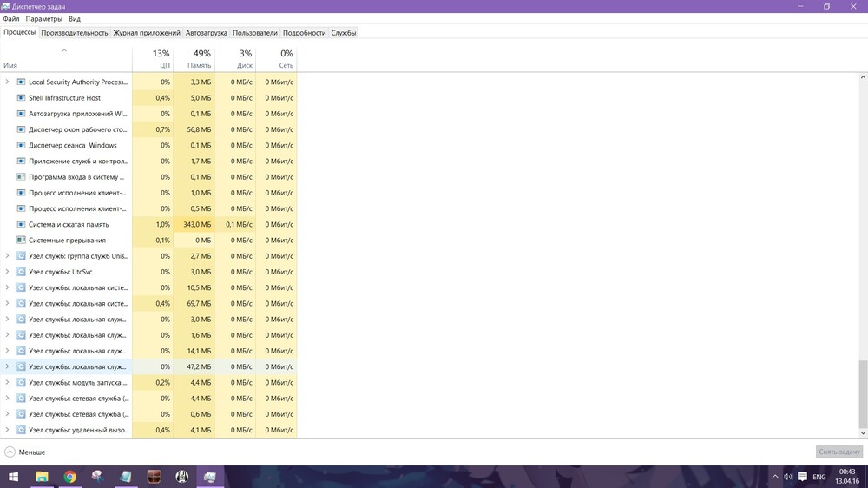The image size is (868, 488).
Task: Sort by the Память 49% column header
Action: (x=194, y=59)
